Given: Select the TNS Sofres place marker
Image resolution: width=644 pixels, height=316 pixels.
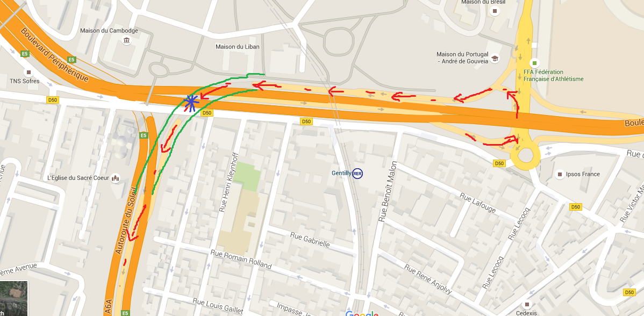Looking at the screenshot, I should tap(28, 73).
